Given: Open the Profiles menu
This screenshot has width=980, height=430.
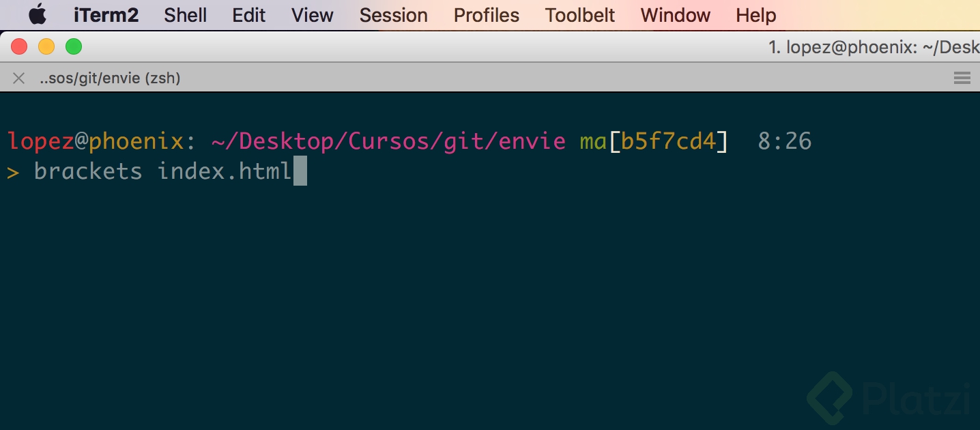Looking at the screenshot, I should (x=486, y=15).
